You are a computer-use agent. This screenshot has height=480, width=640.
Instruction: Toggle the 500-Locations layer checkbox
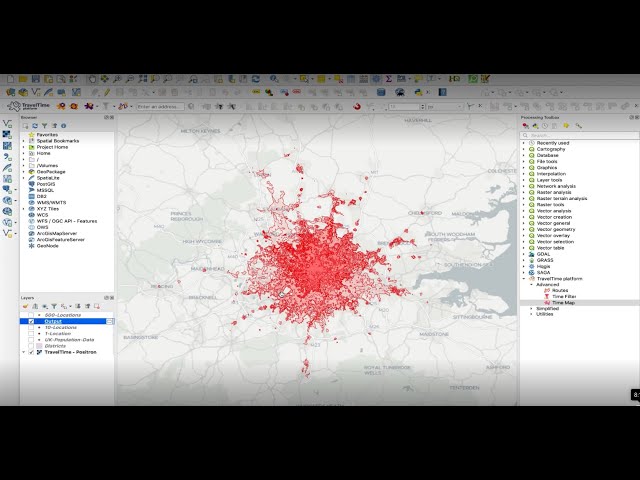[x=31, y=315]
